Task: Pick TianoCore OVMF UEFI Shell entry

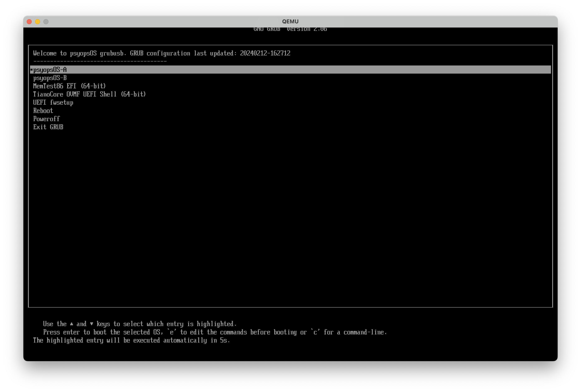Action: 89,94
